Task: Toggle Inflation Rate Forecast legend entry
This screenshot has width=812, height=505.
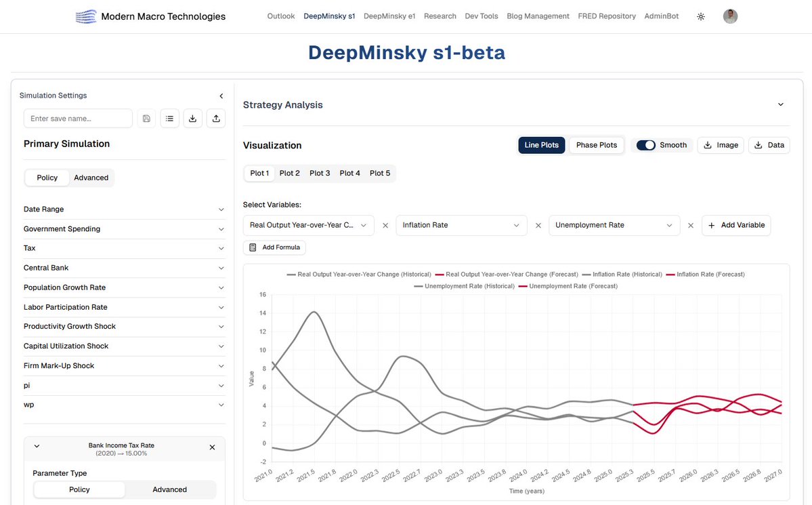Action: (x=705, y=275)
